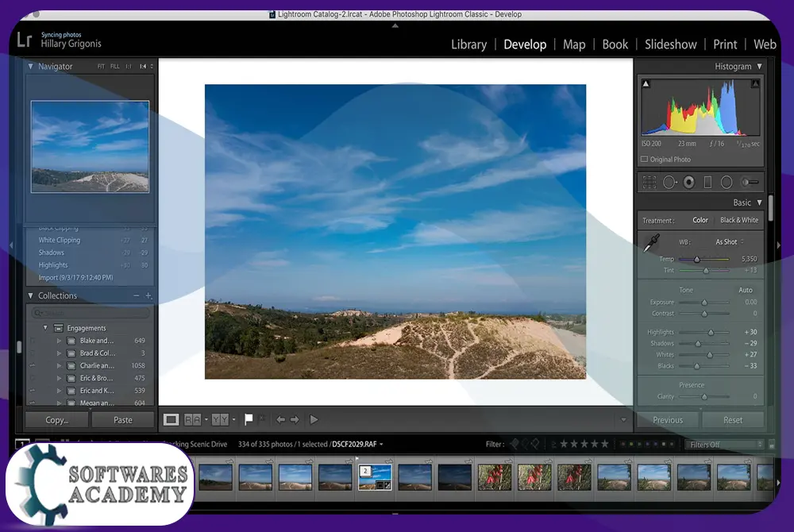Viewport: 794px width, 532px height.
Task: Click the Copy... button
Action: (x=56, y=420)
